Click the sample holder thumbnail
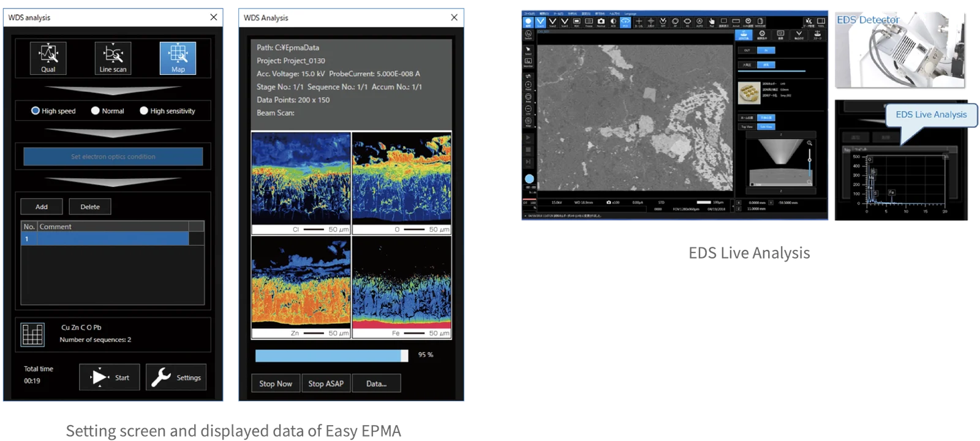 749,93
